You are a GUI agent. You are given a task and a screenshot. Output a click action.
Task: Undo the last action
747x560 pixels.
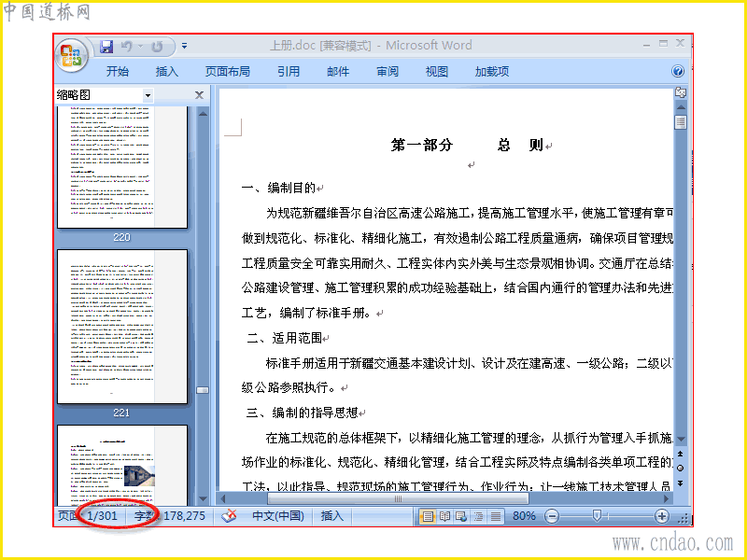click(x=127, y=46)
